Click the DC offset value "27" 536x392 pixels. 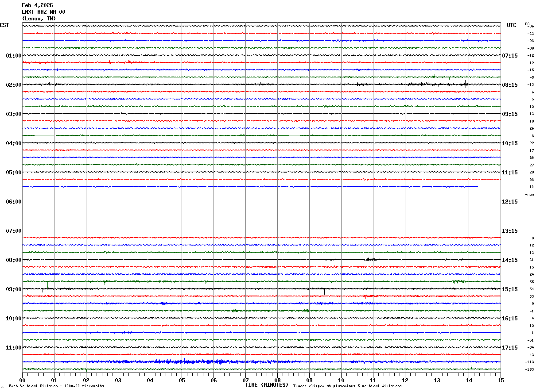[532, 165]
